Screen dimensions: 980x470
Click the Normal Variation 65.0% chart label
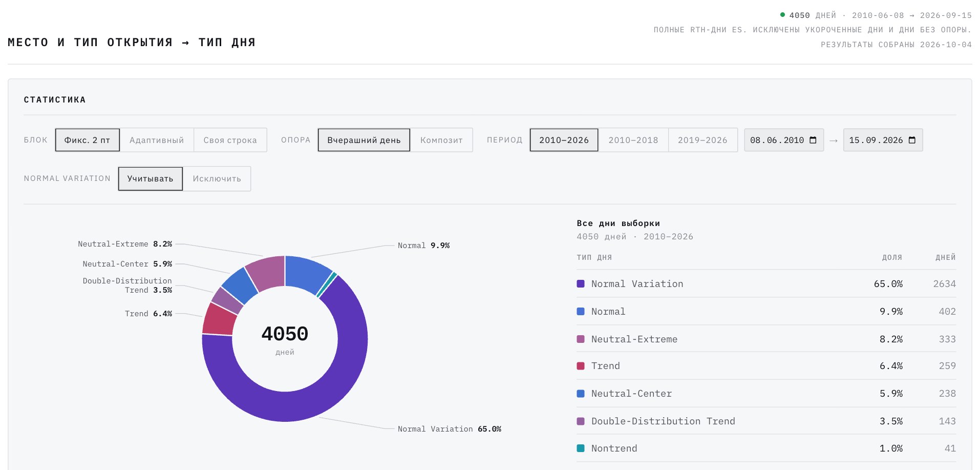point(450,429)
